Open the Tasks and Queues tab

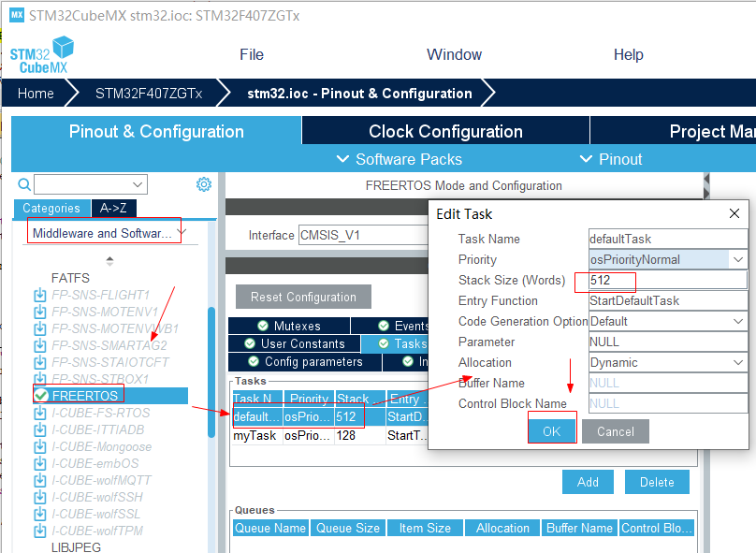395,343
